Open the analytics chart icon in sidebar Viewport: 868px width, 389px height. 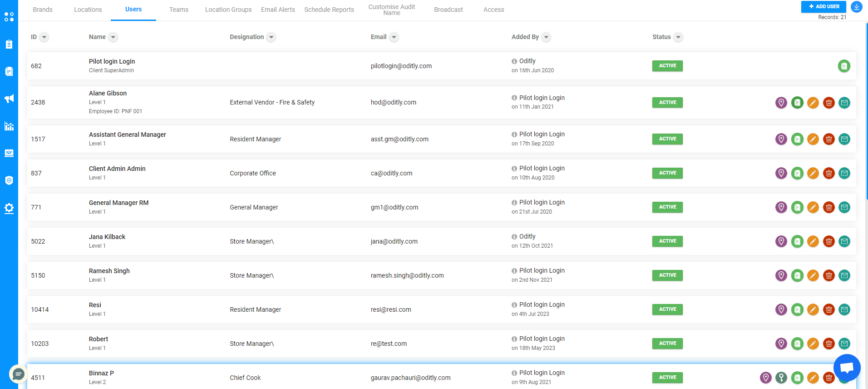(9, 126)
